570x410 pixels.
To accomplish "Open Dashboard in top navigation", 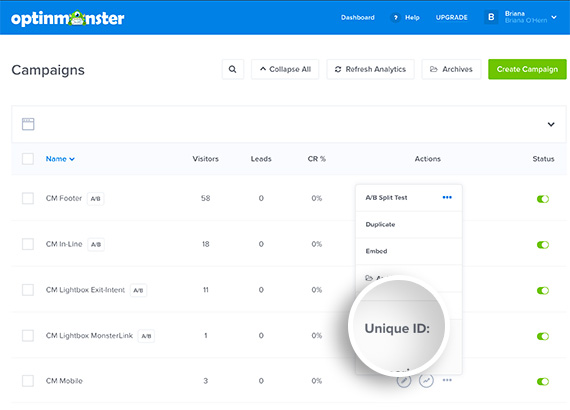I will pos(358,17).
